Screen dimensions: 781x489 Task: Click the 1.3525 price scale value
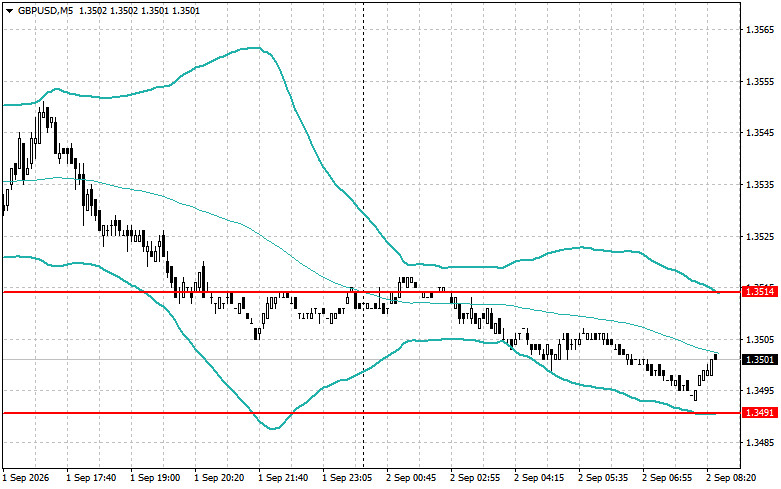760,237
